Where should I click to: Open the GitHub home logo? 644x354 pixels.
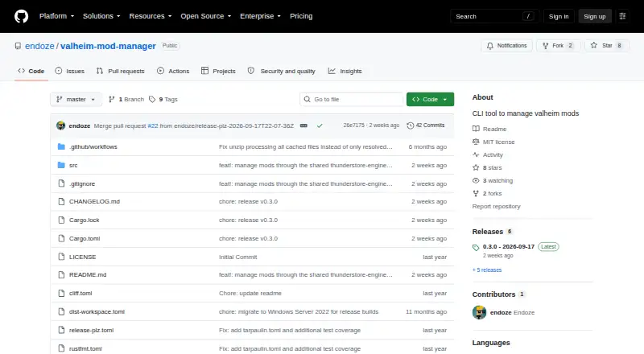pyautogui.click(x=22, y=16)
